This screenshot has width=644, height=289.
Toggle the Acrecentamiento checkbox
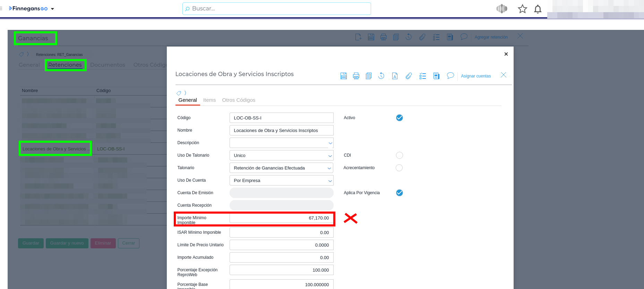pos(399,168)
